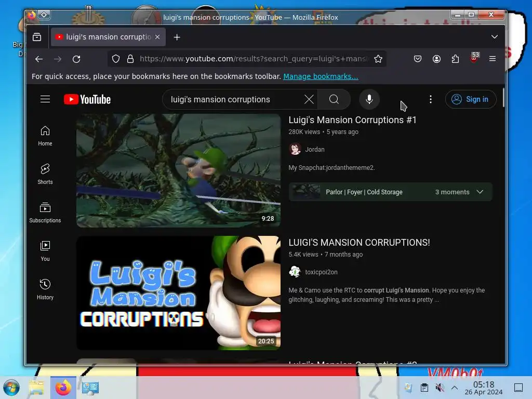Open uBlock extension with 53 badge
This screenshot has width=532, height=399.
tap(474, 58)
